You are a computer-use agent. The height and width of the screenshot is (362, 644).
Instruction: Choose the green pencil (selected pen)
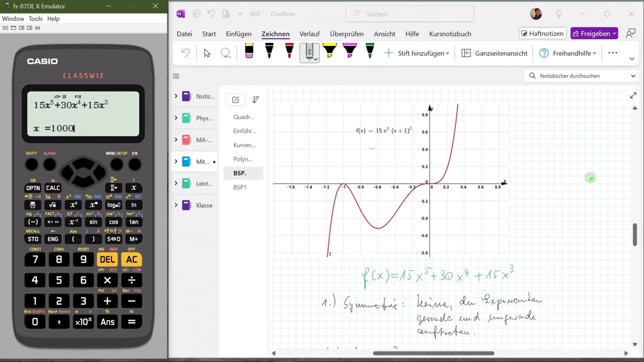(x=309, y=52)
